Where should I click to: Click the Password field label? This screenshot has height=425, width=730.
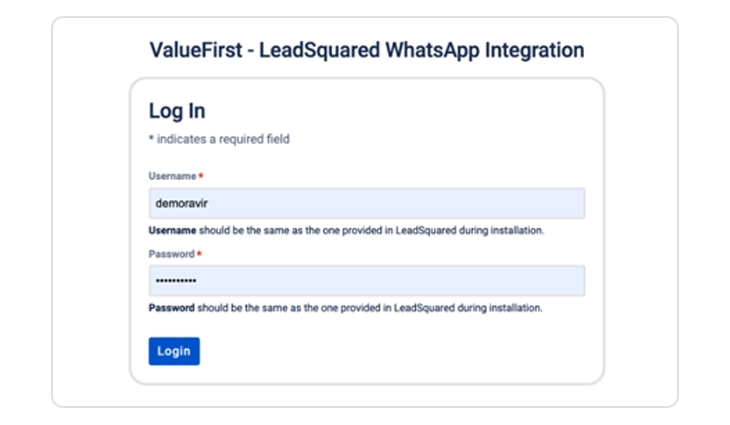click(x=171, y=254)
